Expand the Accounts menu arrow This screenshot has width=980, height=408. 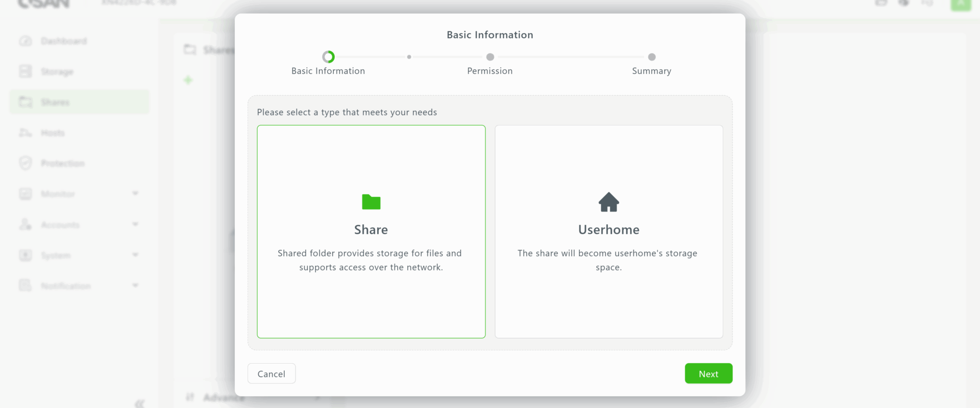135,224
